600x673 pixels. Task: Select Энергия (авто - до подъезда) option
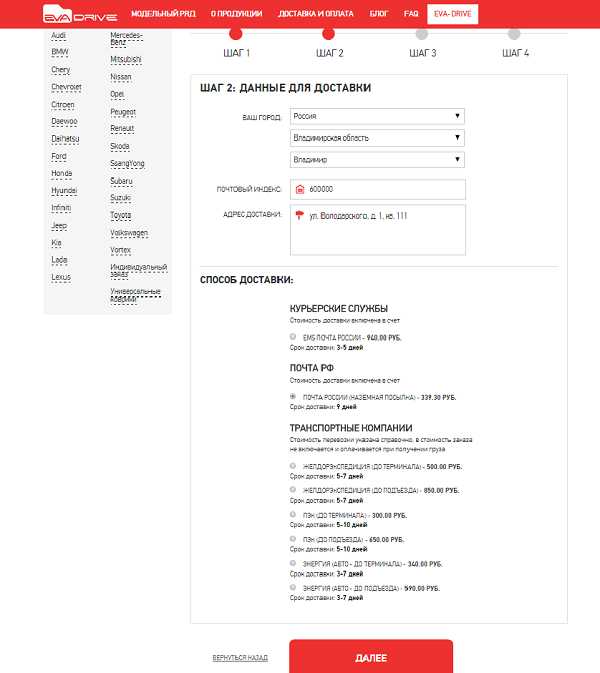[x=292, y=587]
